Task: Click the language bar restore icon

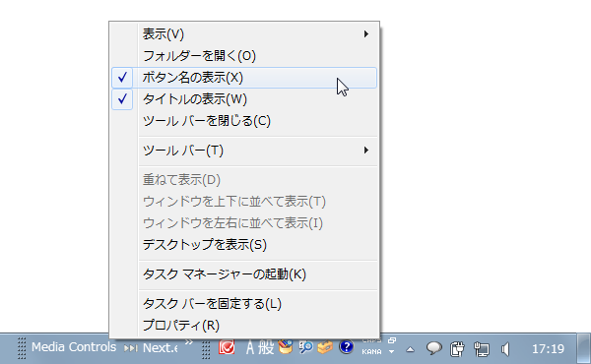Action: click(x=392, y=340)
